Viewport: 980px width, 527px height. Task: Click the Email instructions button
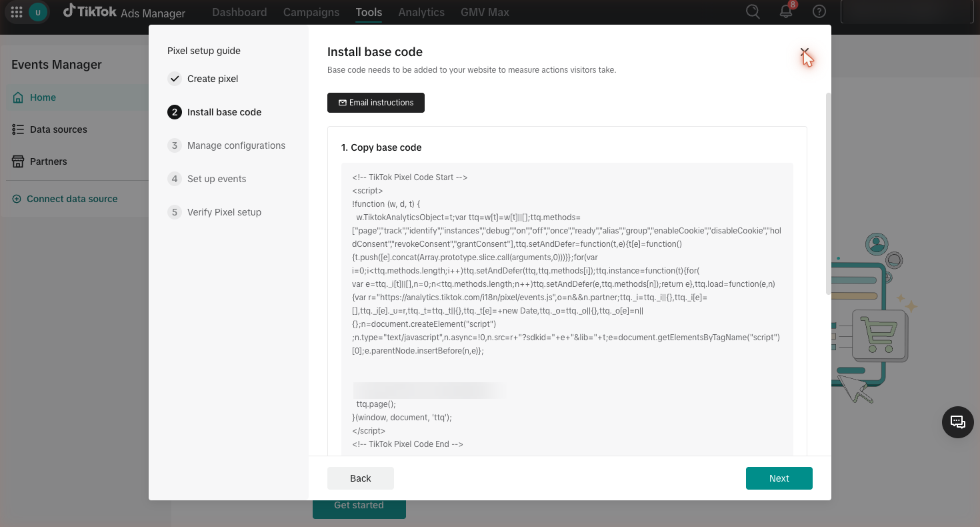[x=376, y=103]
